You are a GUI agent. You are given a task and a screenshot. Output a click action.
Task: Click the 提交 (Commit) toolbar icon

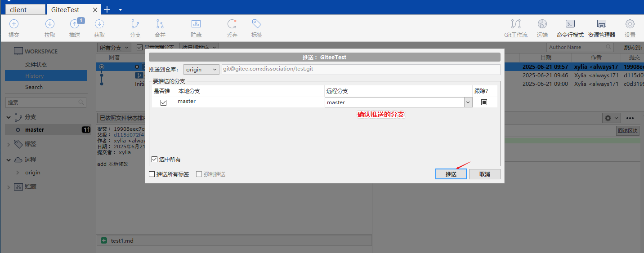tap(14, 28)
